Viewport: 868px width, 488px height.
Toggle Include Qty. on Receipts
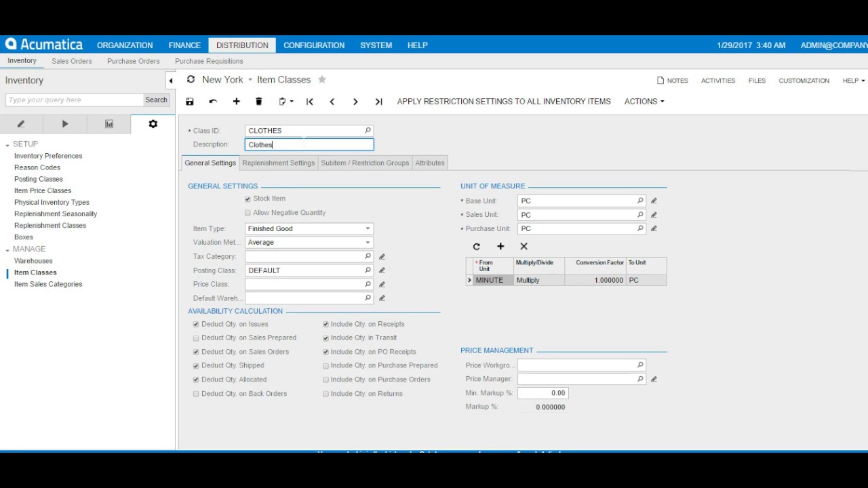pyautogui.click(x=325, y=325)
